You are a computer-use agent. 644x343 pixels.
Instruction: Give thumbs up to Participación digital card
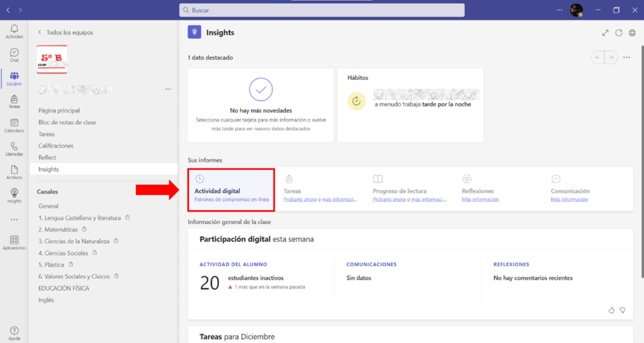pyautogui.click(x=611, y=310)
